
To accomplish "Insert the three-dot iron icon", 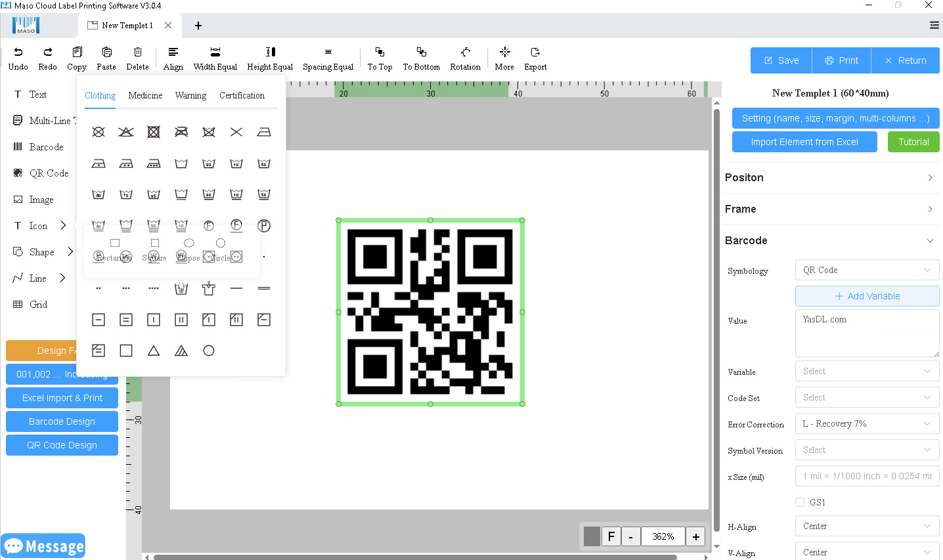I will [154, 163].
